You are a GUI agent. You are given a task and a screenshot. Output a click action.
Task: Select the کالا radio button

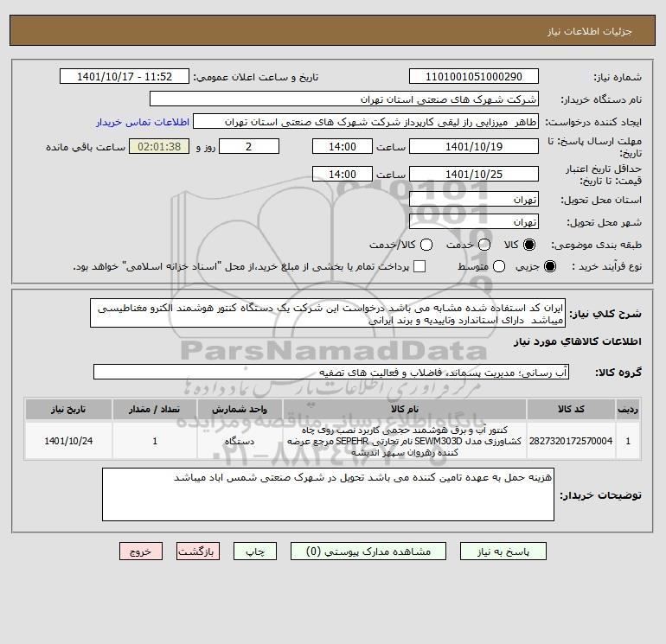point(529,245)
